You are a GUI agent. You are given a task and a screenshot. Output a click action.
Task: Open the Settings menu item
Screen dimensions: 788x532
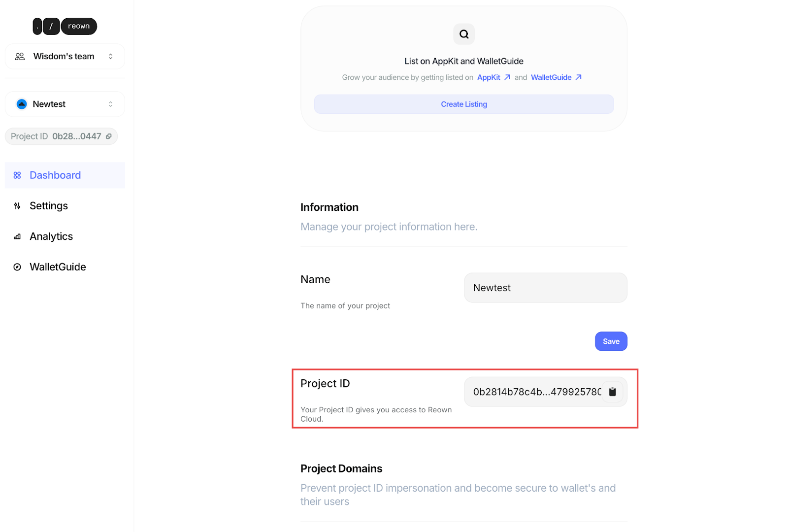(49, 206)
